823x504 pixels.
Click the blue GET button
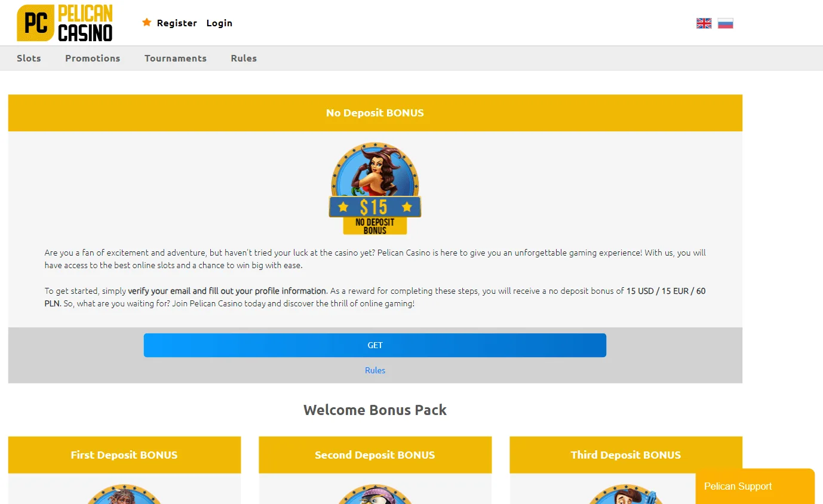[x=375, y=345]
